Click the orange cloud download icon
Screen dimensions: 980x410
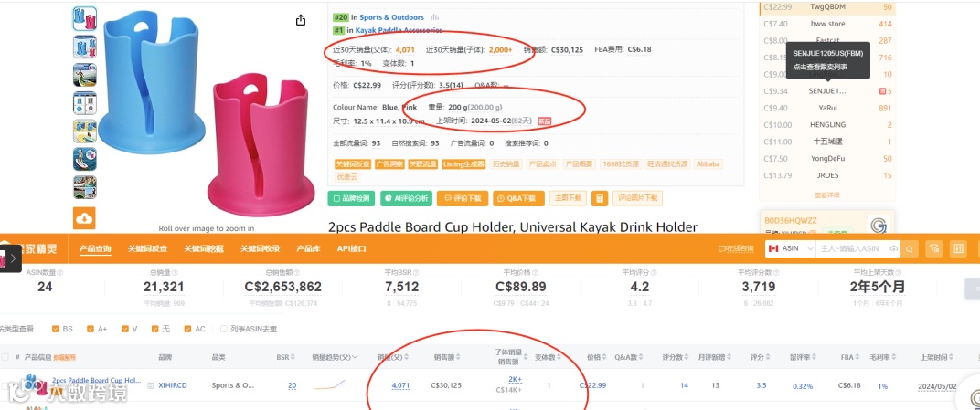click(84, 218)
